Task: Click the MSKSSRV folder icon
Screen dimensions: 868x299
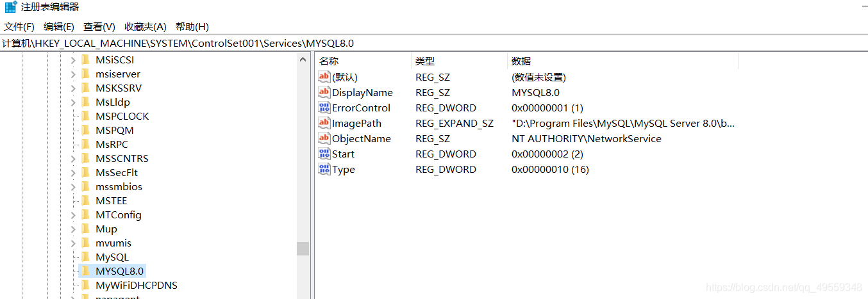Action: coord(85,88)
